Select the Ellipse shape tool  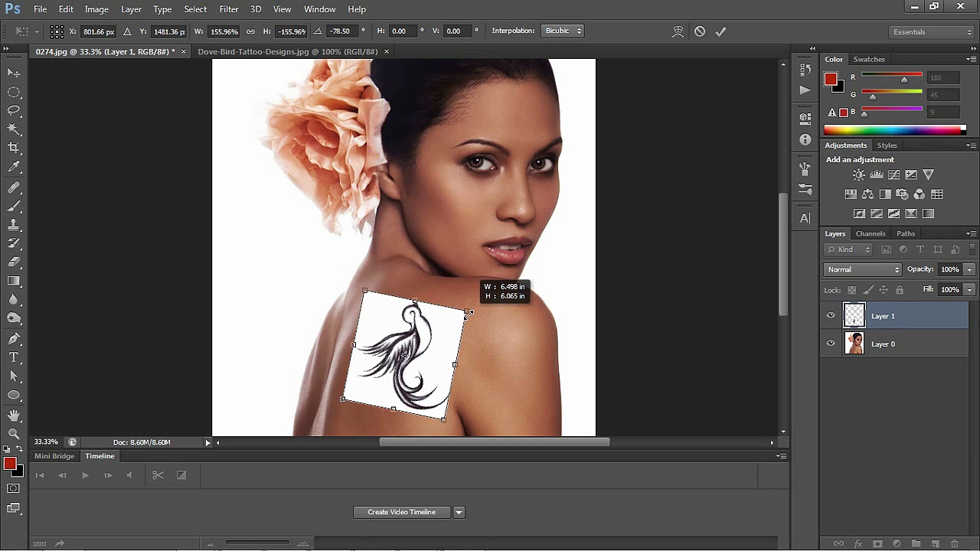(14, 395)
